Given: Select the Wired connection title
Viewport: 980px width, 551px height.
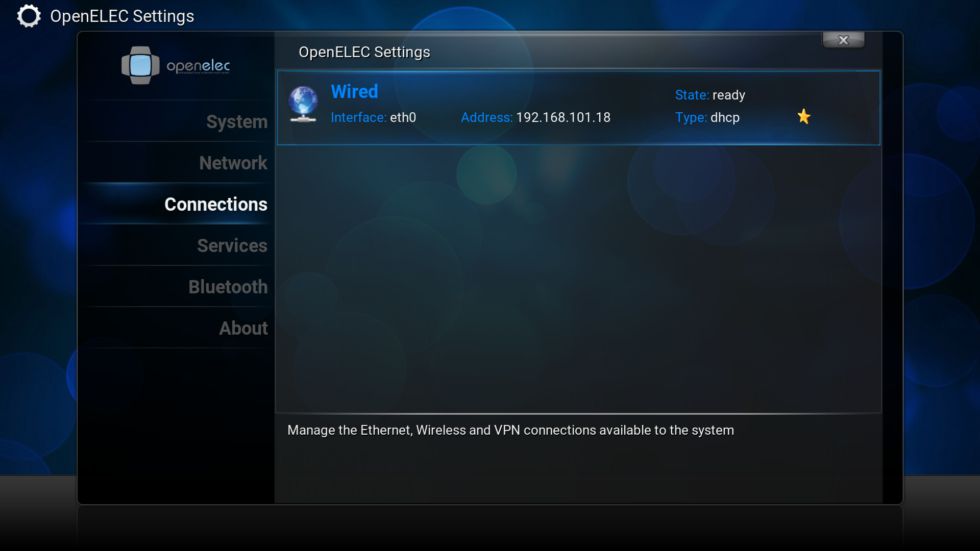Looking at the screenshot, I should pos(355,92).
